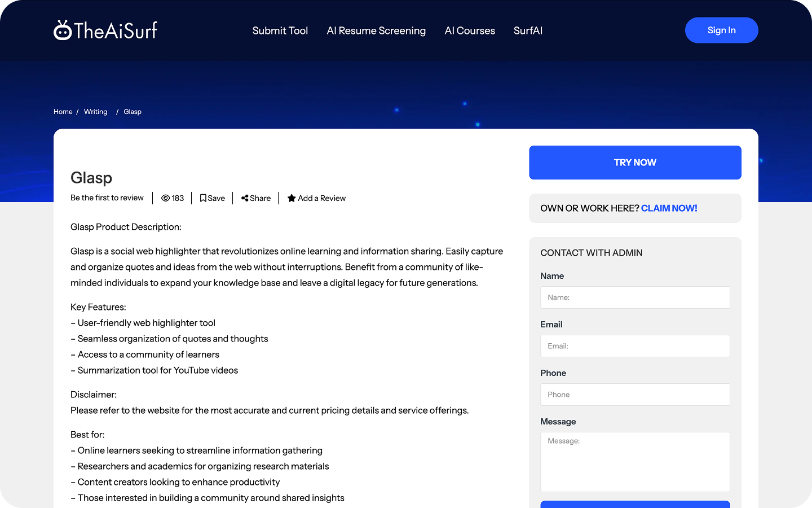The image size is (812, 508).
Task: Click the Message field label
Action: pyautogui.click(x=558, y=422)
